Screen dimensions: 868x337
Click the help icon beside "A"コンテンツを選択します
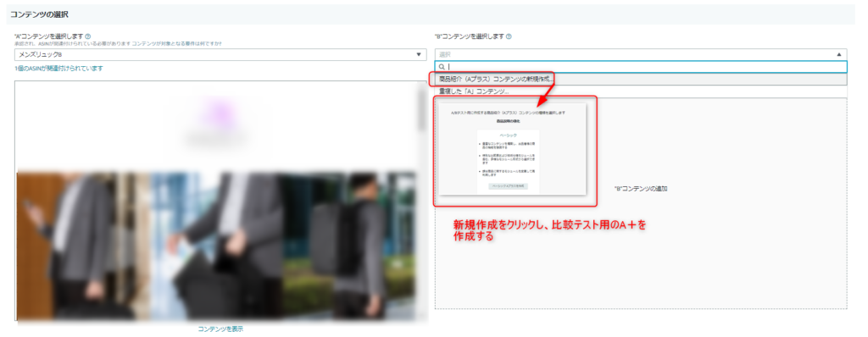[x=88, y=36]
